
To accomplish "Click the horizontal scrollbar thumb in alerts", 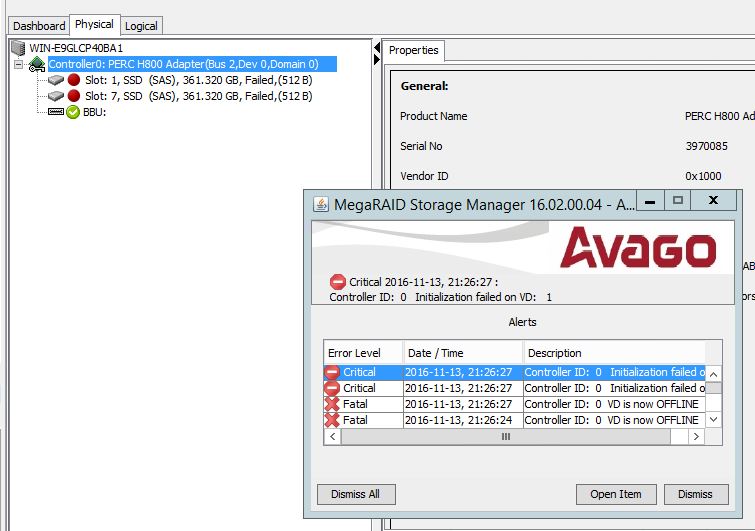I will point(506,437).
